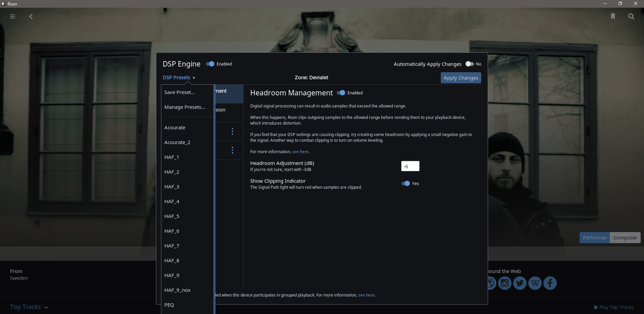Viewport: 644px width, 314px height.
Task: Switch to Composer view
Action: (x=625, y=238)
